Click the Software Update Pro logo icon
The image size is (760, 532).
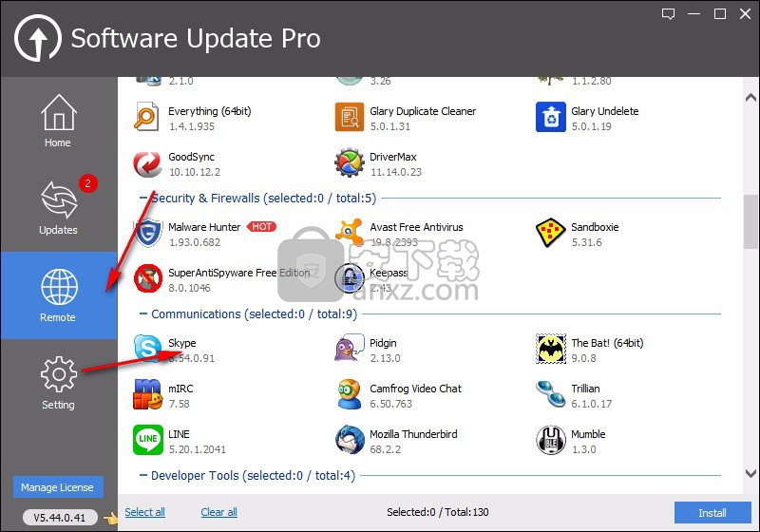(38, 38)
